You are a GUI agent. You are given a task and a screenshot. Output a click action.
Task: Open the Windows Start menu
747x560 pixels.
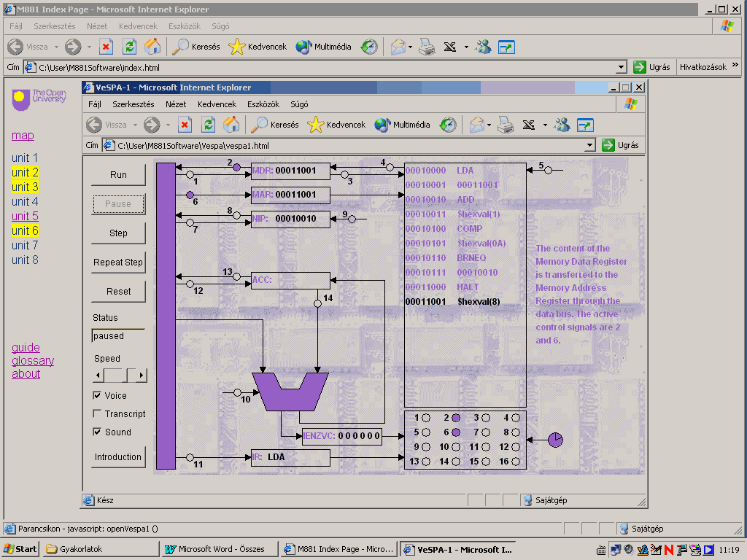tap(20, 549)
